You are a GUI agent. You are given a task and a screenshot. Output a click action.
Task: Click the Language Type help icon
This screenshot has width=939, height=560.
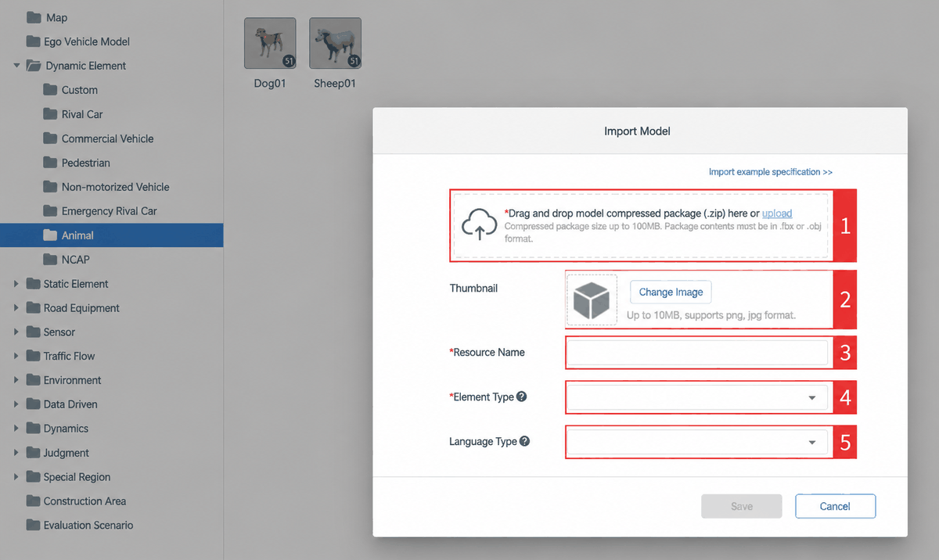(x=525, y=441)
